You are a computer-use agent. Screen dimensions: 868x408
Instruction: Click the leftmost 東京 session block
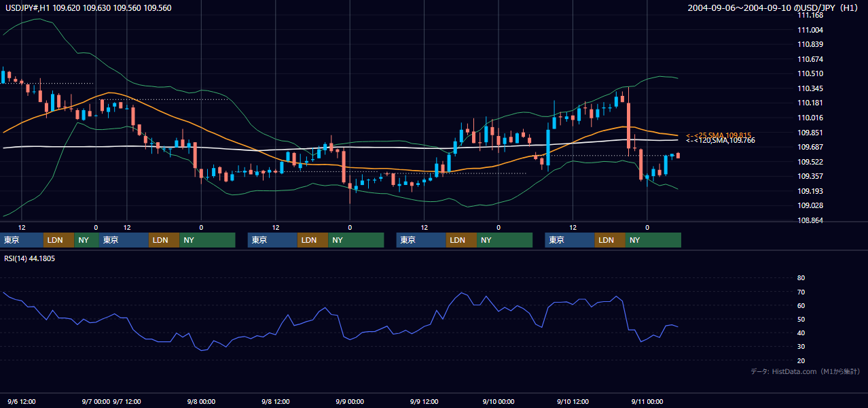[22, 240]
